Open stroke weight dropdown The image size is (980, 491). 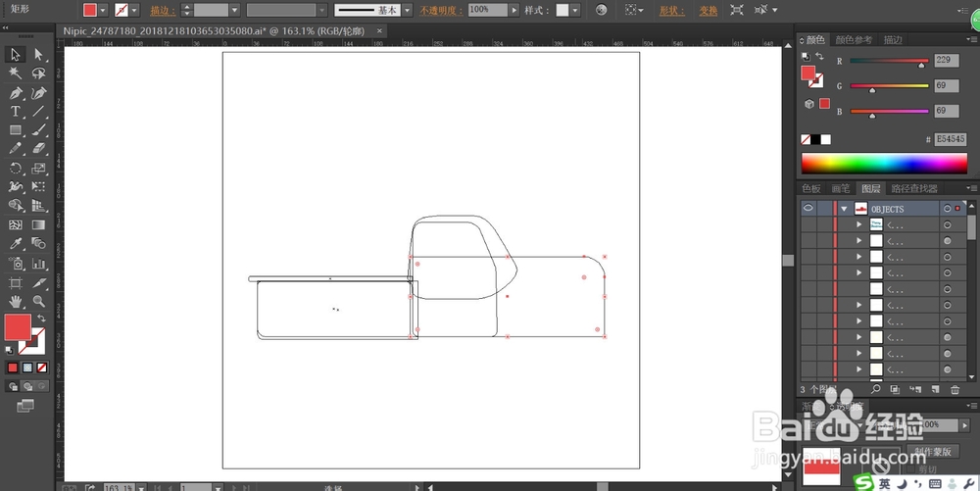pyautogui.click(x=234, y=10)
